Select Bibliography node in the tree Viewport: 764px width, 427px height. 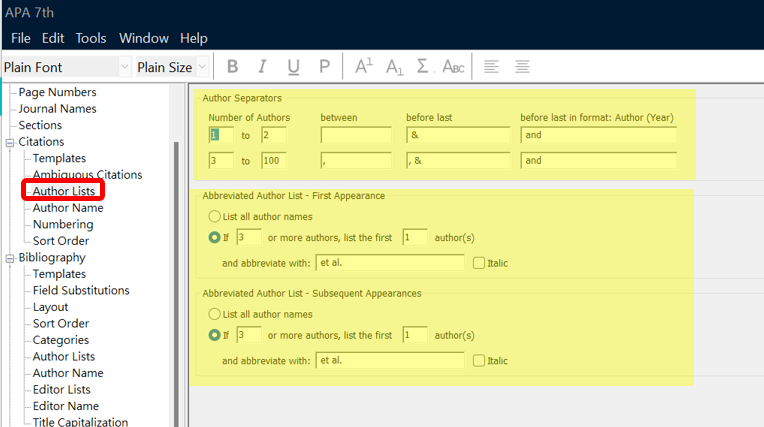pos(52,257)
